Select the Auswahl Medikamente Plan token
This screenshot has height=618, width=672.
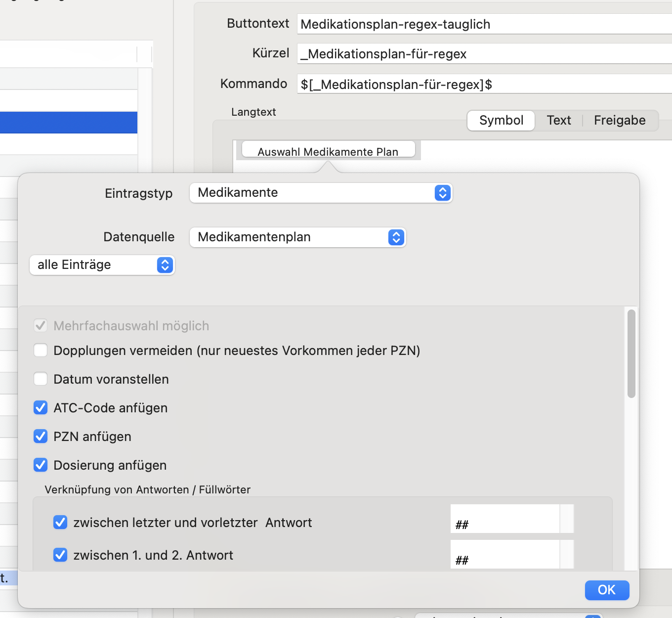pos(328,150)
